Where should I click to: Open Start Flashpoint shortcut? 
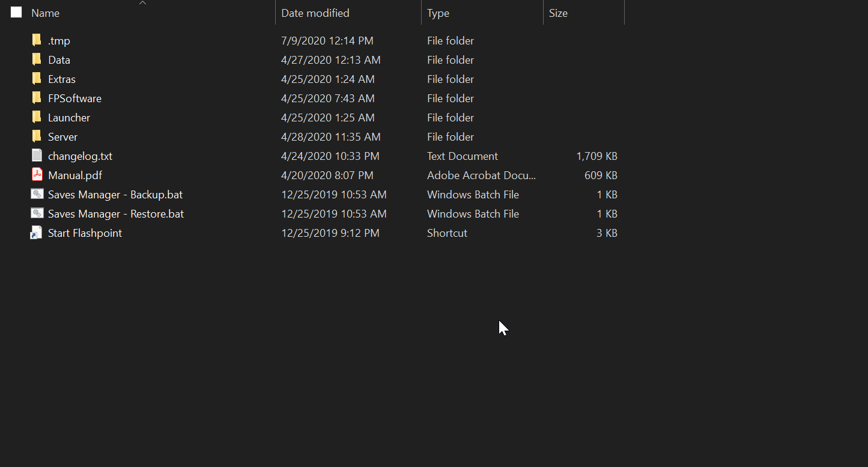pos(85,233)
